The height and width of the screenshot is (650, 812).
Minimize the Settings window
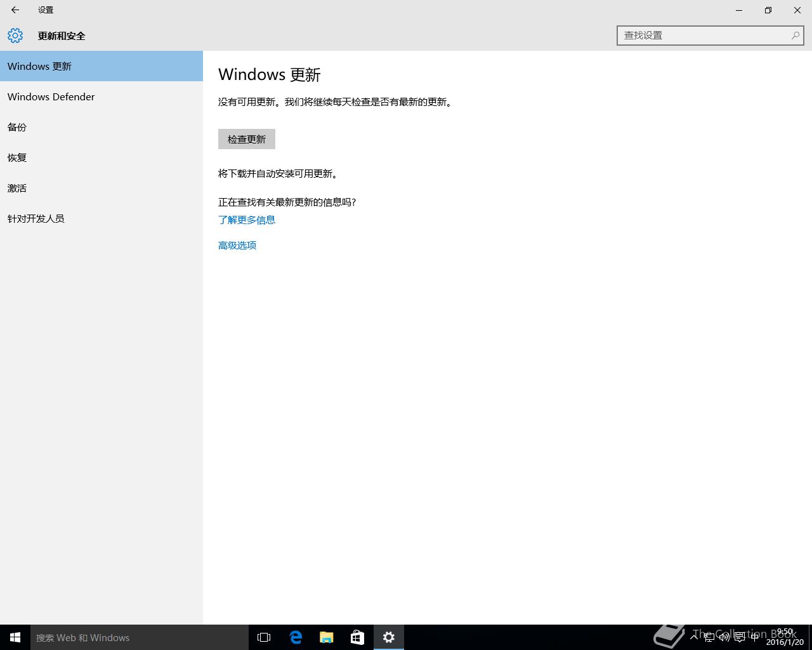[739, 10]
